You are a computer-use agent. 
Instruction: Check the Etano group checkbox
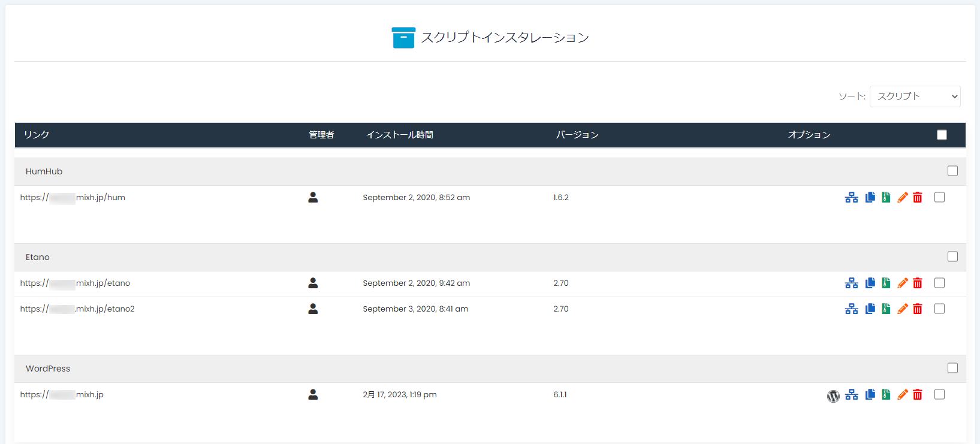(952, 256)
